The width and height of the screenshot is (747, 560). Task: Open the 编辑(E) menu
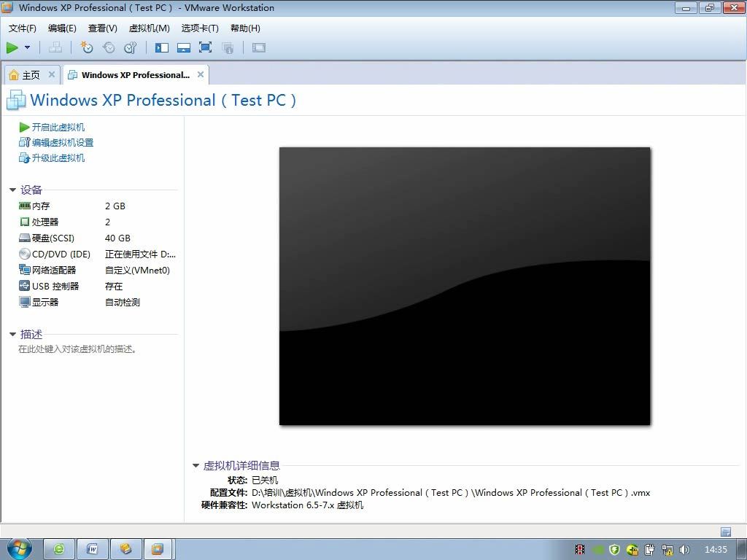click(x=62, y=28)
